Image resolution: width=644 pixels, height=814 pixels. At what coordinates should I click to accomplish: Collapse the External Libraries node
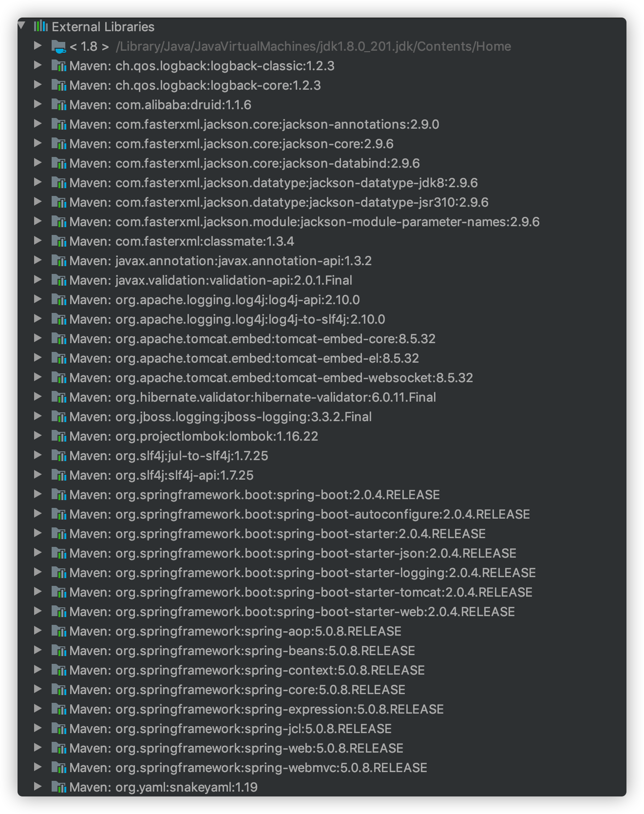(x=21, y=24)
